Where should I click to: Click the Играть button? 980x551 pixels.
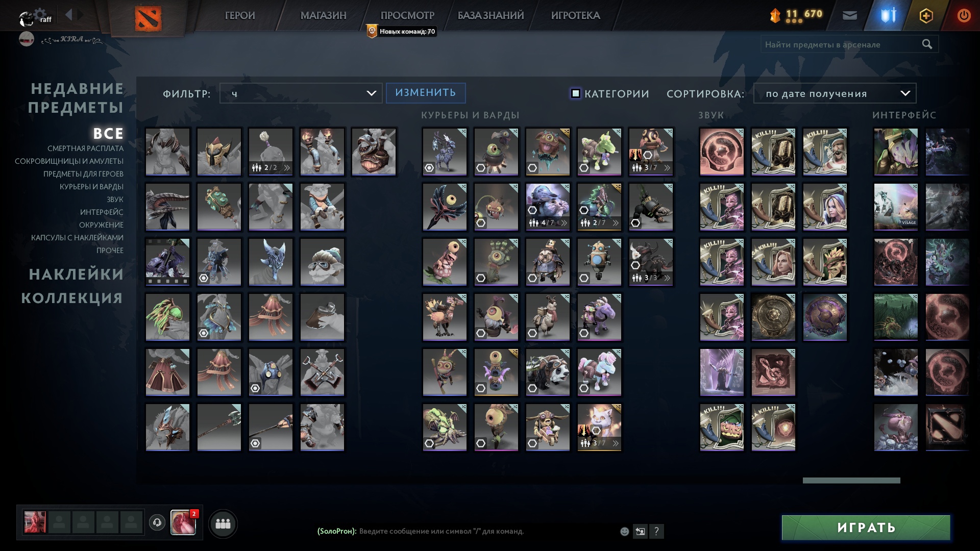(x=866, y=528)
